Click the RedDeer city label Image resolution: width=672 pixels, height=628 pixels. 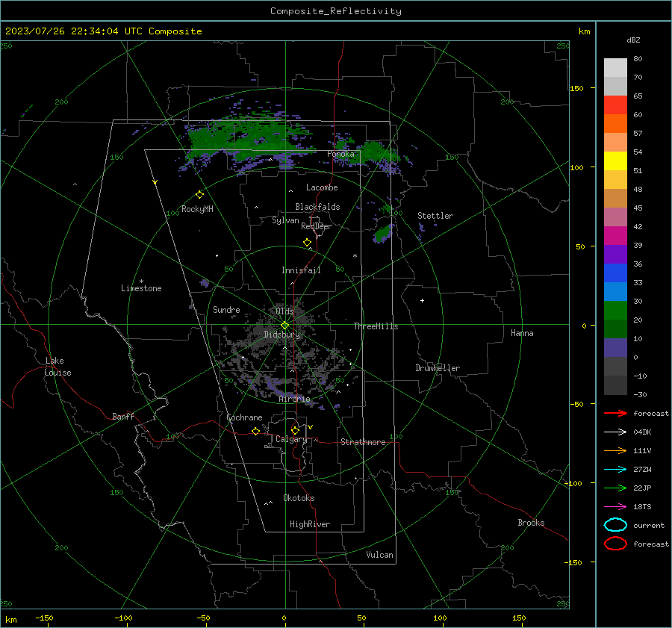pyautogui.click(x=317, y=226)
